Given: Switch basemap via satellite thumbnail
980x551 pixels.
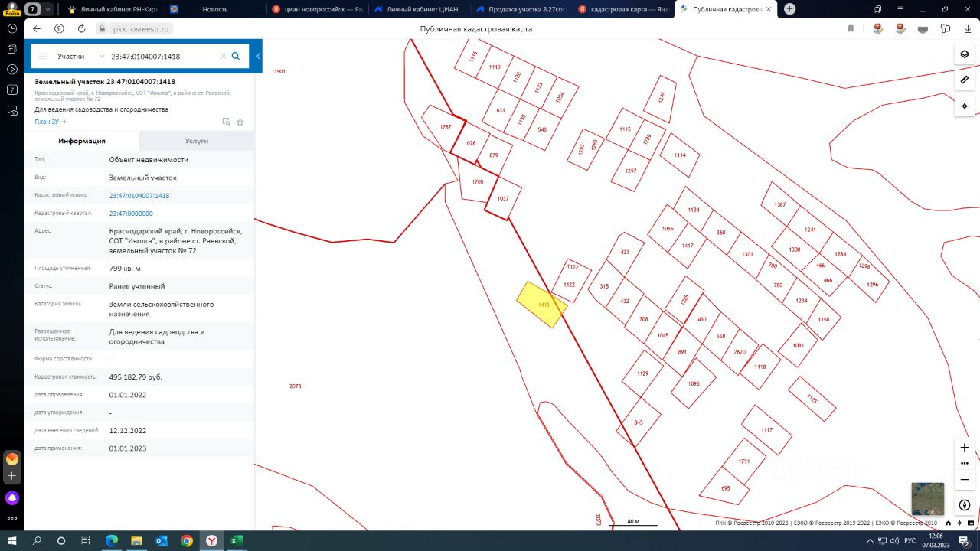Looking at the screenshot, I should coord(927,499).
